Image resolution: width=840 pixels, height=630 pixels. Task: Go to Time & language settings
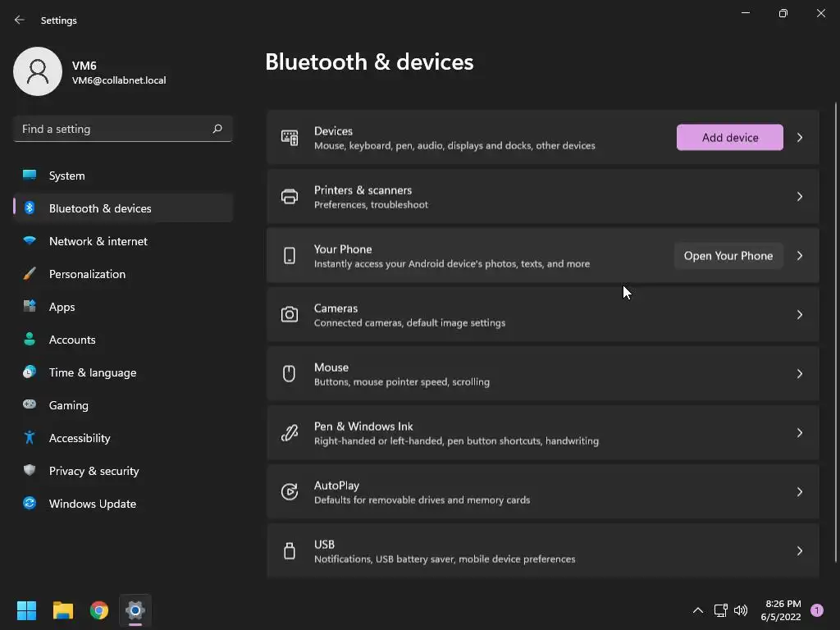coord(93,372)
